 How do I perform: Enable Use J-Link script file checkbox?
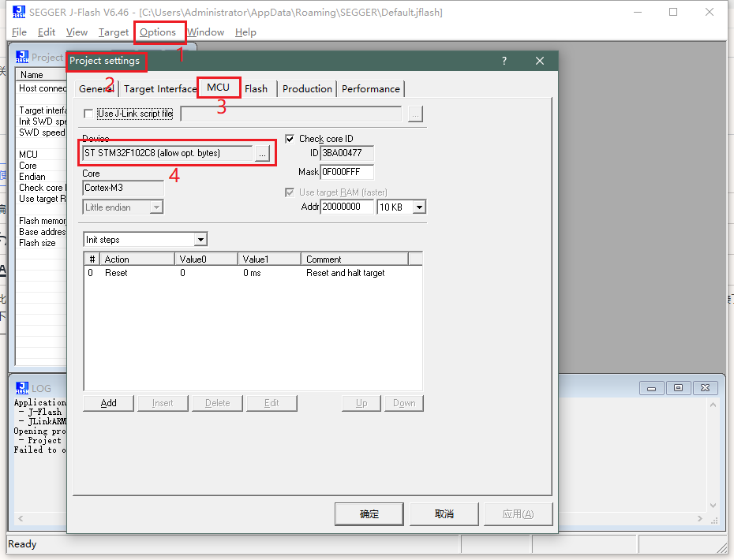88,114
